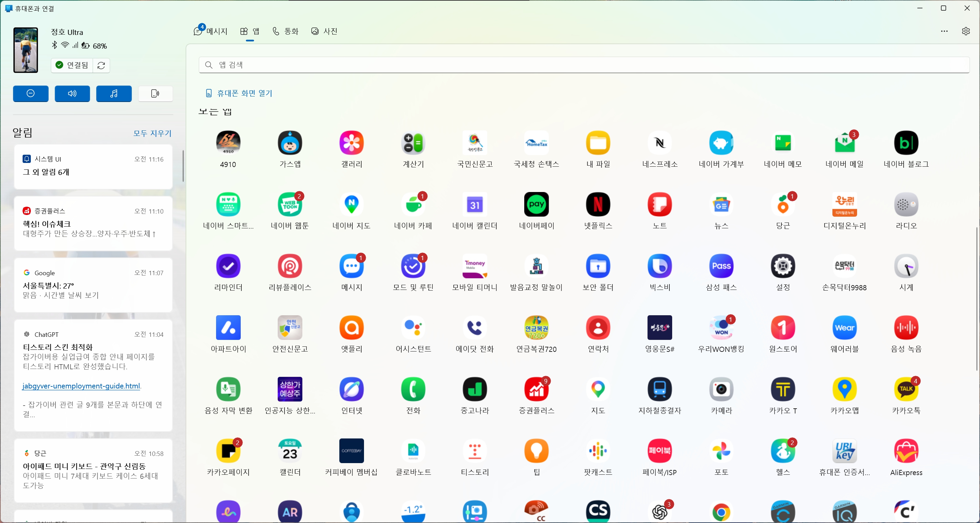Viewport: 980px width, 523px height.
Task: Open the ChatGPT 티스토리 스킨 최적화 notification
Action: 93,375
